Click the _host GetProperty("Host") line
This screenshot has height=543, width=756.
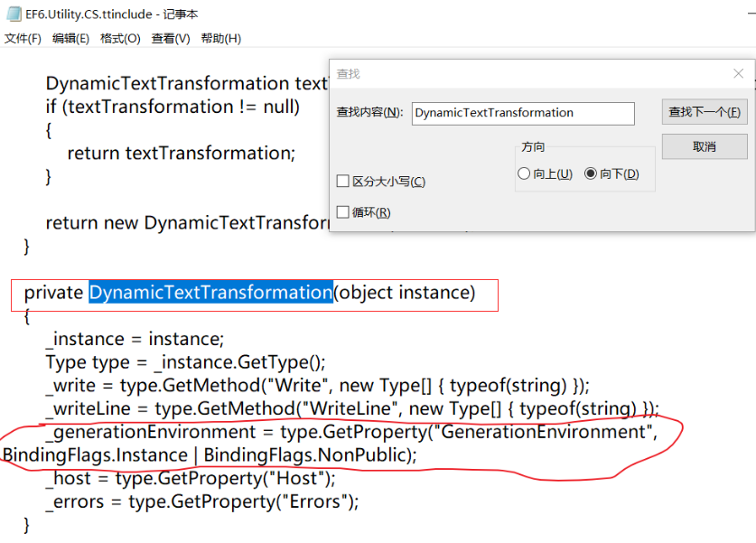pos(190,478)
